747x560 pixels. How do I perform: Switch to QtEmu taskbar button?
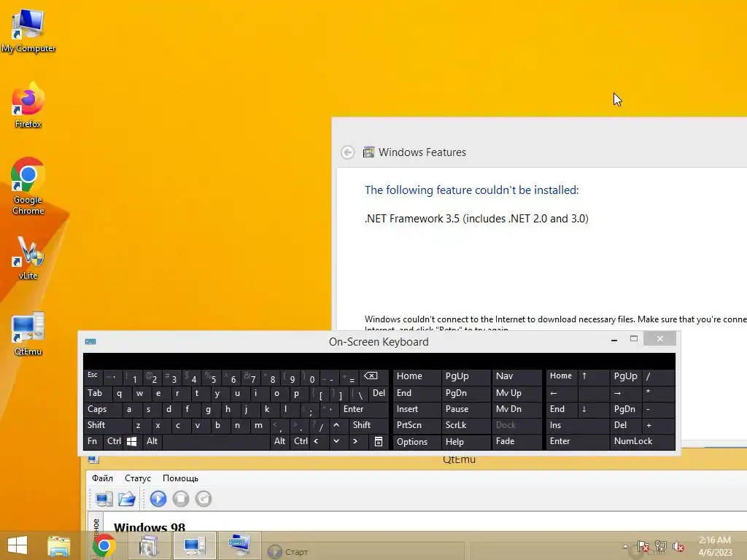(x=194, y=546)
